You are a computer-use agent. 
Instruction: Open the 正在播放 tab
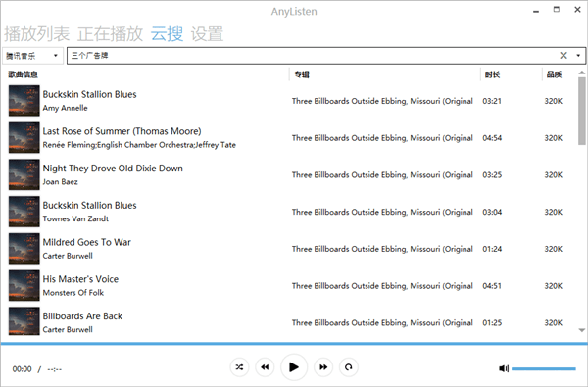tap(110, 33)
